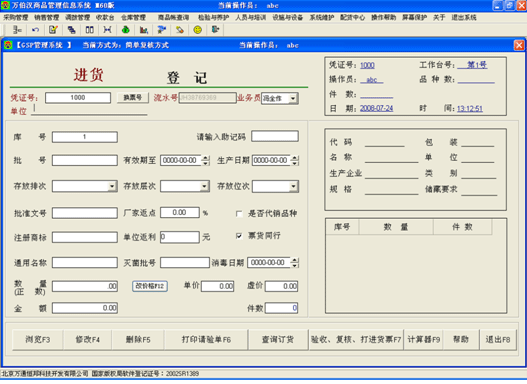The image size is (527, 384).
Task: Click 验收、复核、打进货票F7 button
Action: (356, 340)
